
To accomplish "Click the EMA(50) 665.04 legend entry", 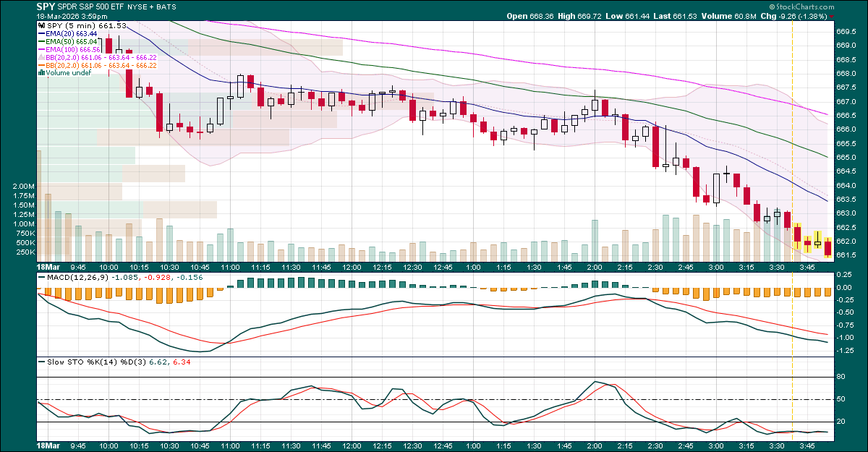I will [72, 42].
